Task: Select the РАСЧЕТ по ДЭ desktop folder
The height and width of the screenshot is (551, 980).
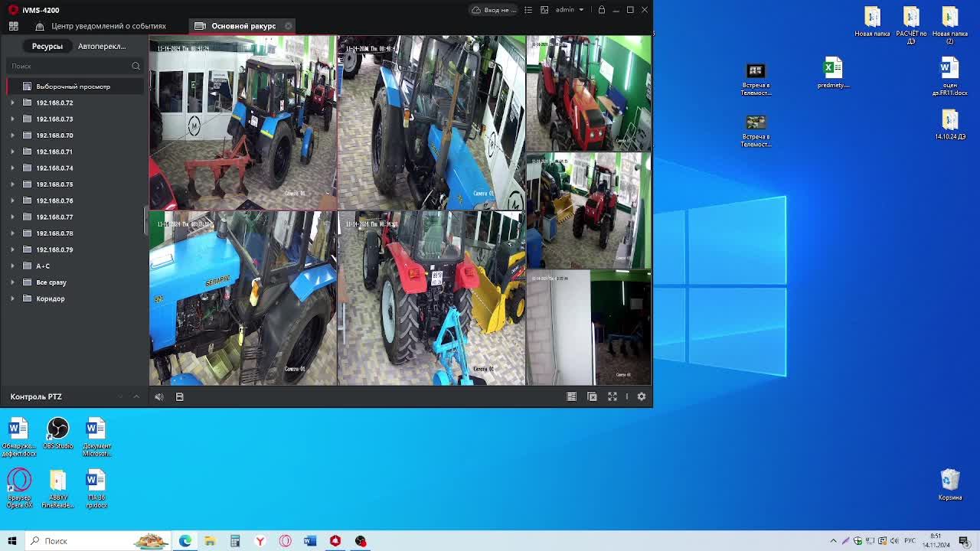Action: (x=911, y=25)
